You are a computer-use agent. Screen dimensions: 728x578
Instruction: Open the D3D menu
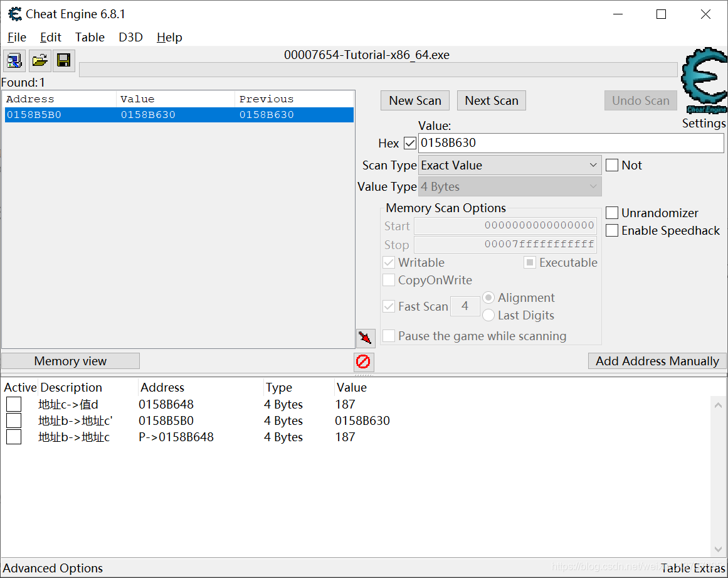[130, 37]
